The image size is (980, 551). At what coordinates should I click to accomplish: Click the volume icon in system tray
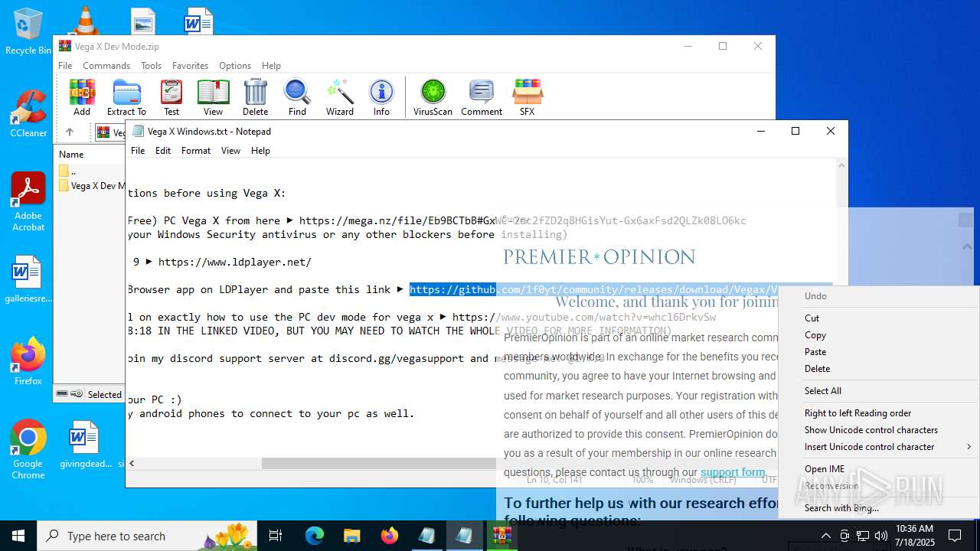click(x=881, y=536)
